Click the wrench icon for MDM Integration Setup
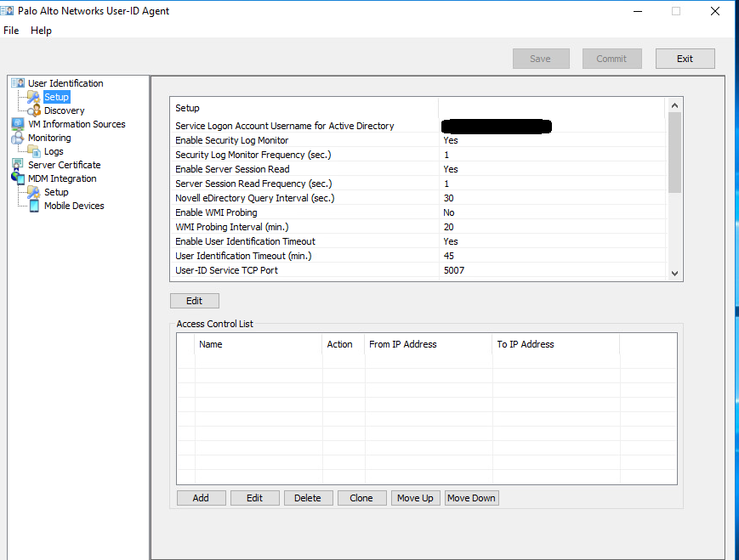This screenshot has height=560, width=739. coord(33,192)
